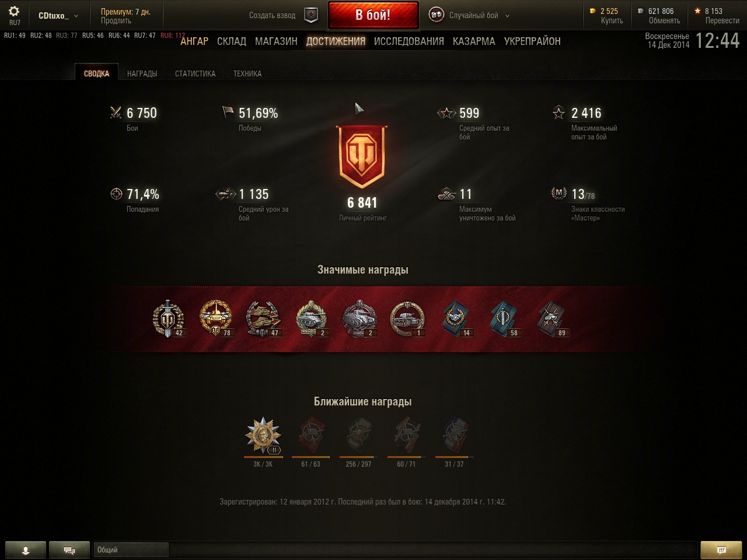This screenshot has width=747, height=560.
Task: Switch to the 'Статистика' tab
Action: pyautogui.click(x=195, y=73)
